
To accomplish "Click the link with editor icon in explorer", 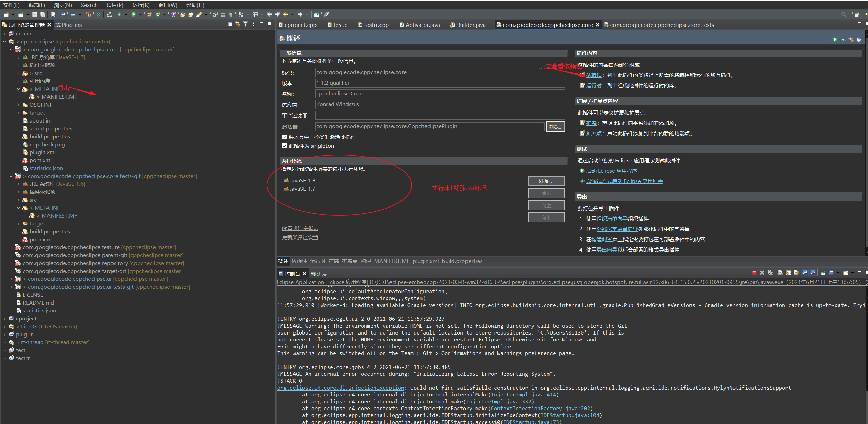I will [237, 24].
